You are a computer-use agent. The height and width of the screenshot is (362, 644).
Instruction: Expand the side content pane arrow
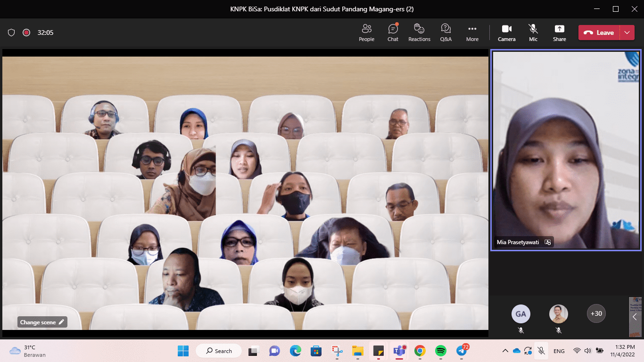point(635,317)
